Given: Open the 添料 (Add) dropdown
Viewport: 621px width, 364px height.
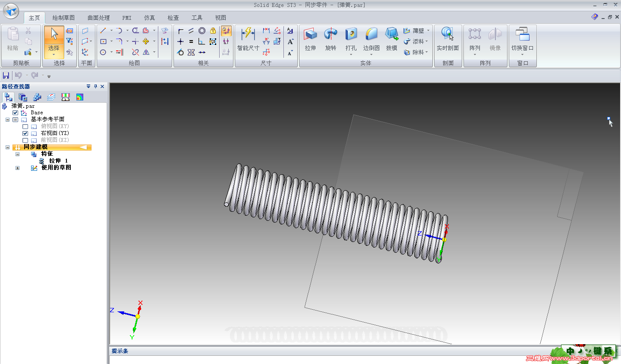Looking at the screenshot, I should click(x=427, y=41).
